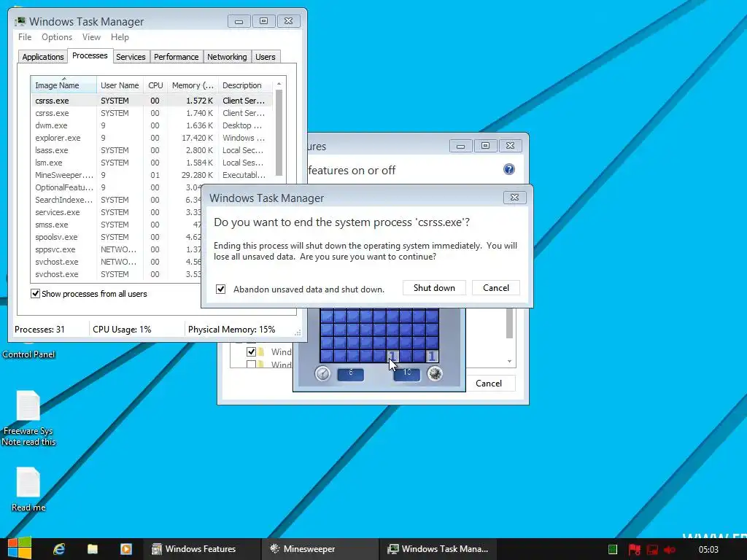Maximize the main Task Manager window

263,21
